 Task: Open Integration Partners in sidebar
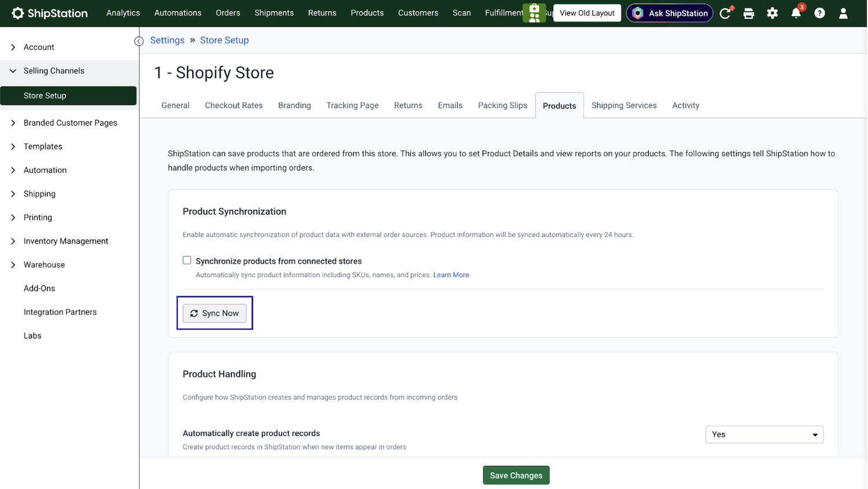pyautogui.click(x=60, y=312)
